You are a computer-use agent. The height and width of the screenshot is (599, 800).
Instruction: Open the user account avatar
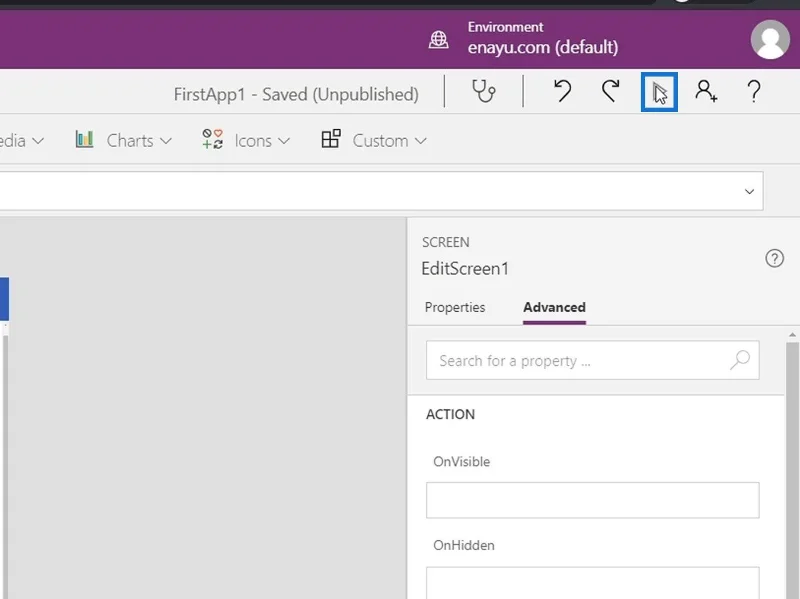[770, 40]
